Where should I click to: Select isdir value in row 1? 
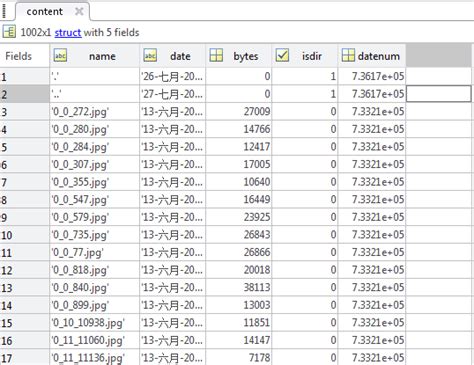tap(305, 76)
